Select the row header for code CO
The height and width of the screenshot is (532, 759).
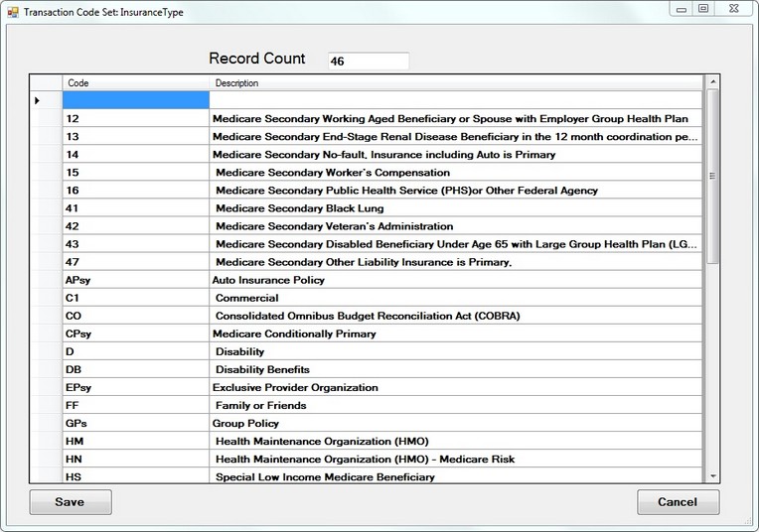pos(46,316)
